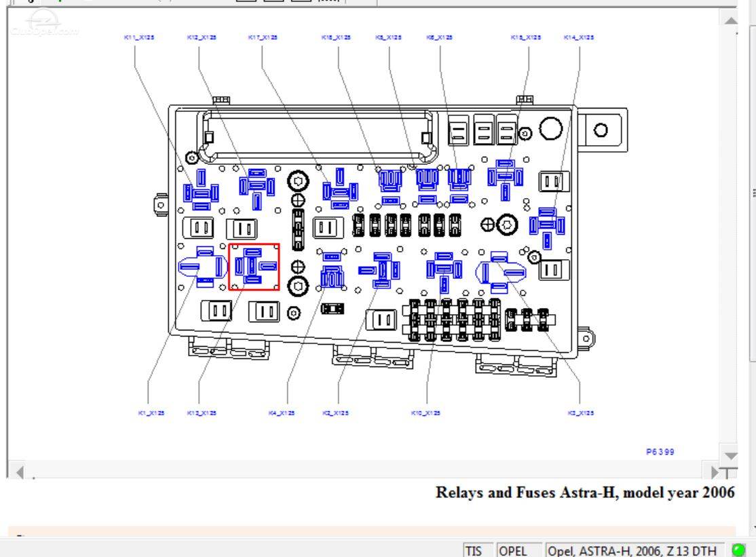The height and width of the screenshot is (557, 756).
Task: Click the horizontal scroll left arrow
Action: pyautogui.click(x=19, y=472)
